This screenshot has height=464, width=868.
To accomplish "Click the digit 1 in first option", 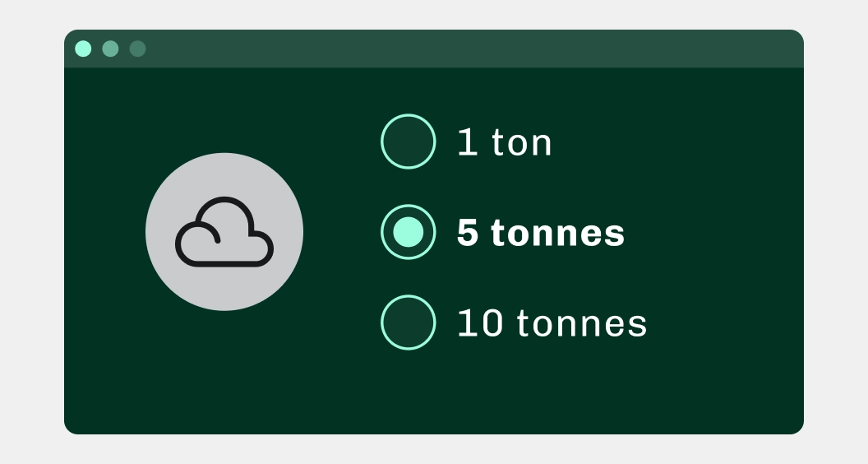I will [467, 142].
